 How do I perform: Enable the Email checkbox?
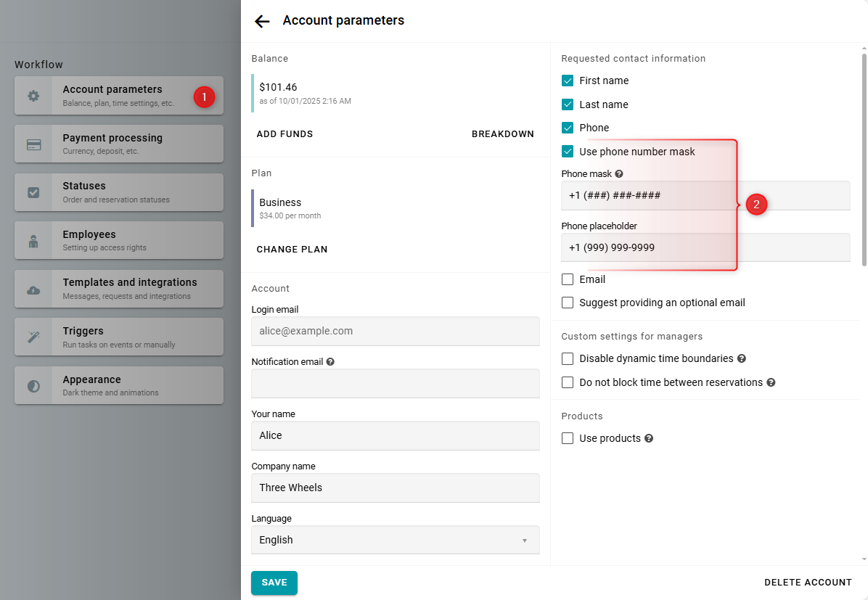coord(568,279)
